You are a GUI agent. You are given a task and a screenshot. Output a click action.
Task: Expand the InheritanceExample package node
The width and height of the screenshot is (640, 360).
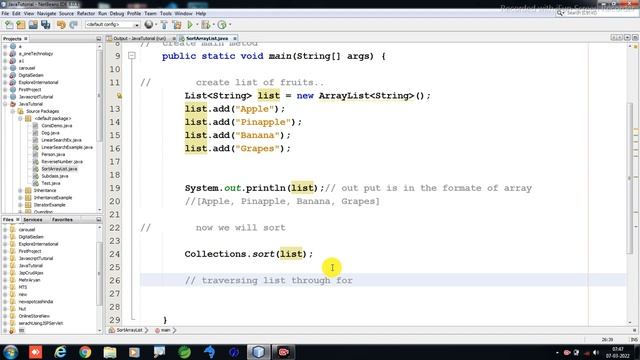point(20,198)
